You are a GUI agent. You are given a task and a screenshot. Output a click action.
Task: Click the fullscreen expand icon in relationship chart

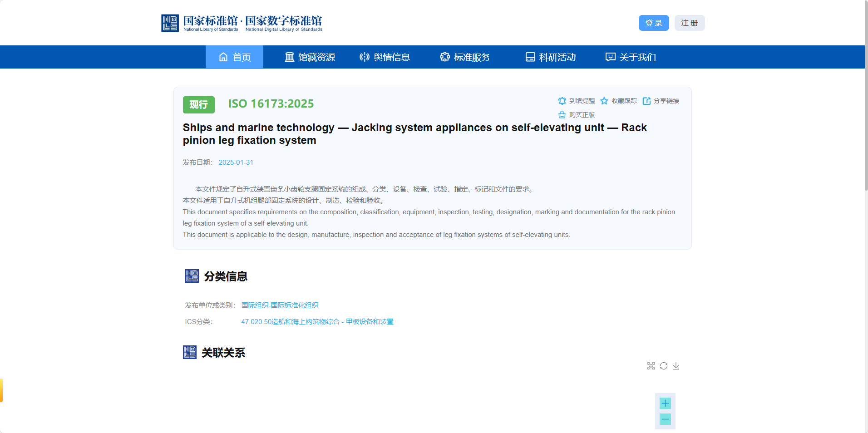click(x=651, y=366)
